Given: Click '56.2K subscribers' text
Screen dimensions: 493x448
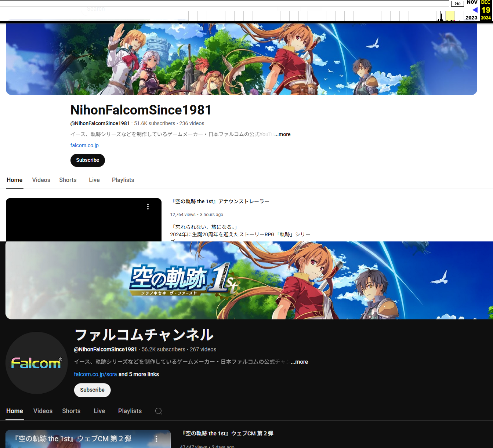Looking at the screenshot, I should (x=163, y=349).
